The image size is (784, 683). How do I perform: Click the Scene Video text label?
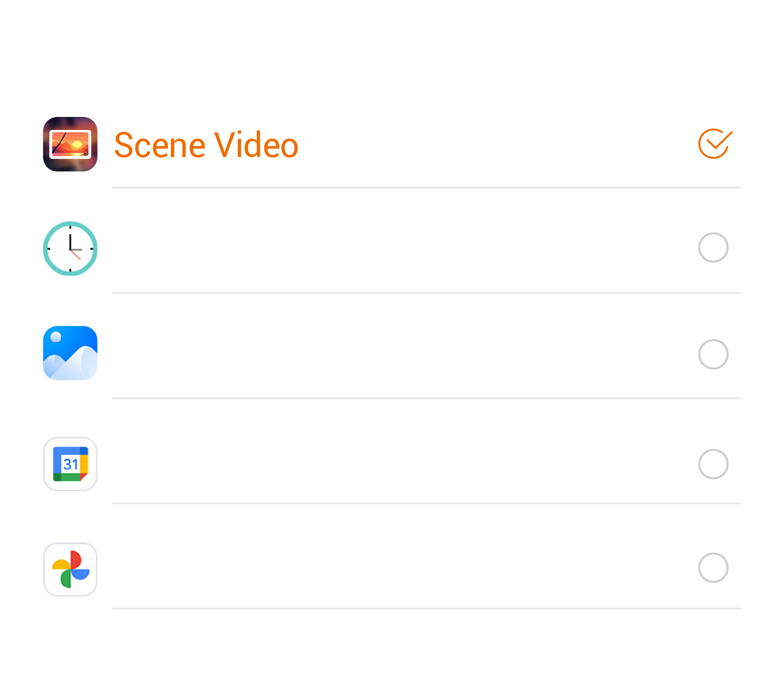pyautogui.click(x=206, y=145)
